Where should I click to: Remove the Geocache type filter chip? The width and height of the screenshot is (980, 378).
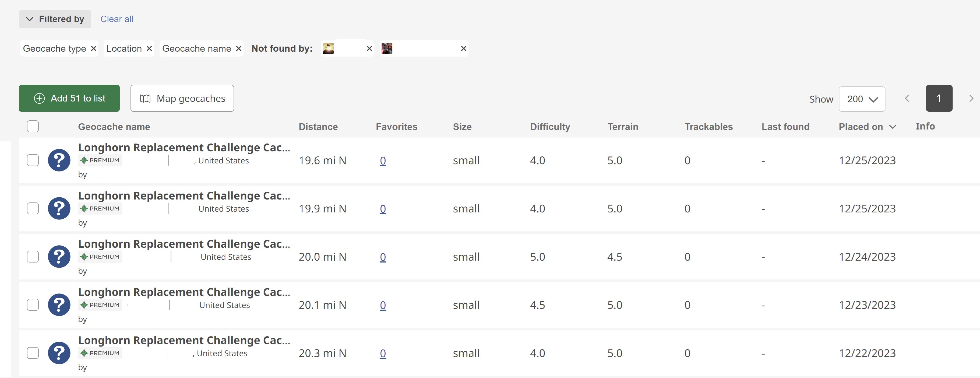[x=93, y=49]
